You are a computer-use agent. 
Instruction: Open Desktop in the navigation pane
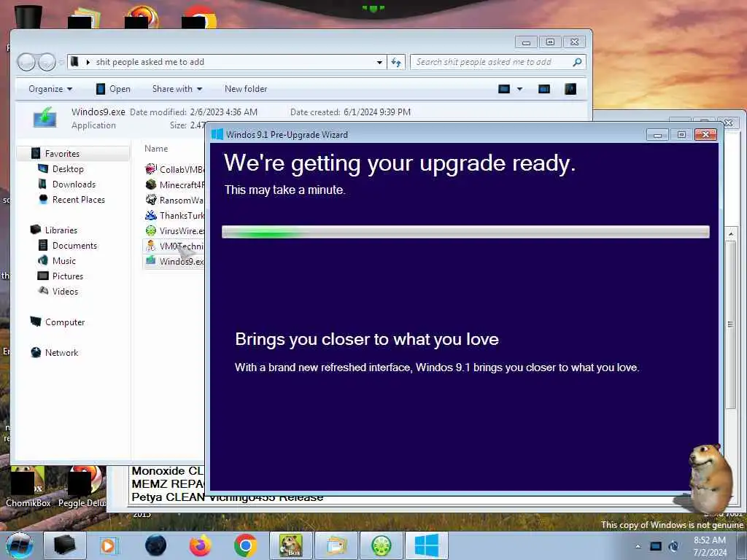68,169
